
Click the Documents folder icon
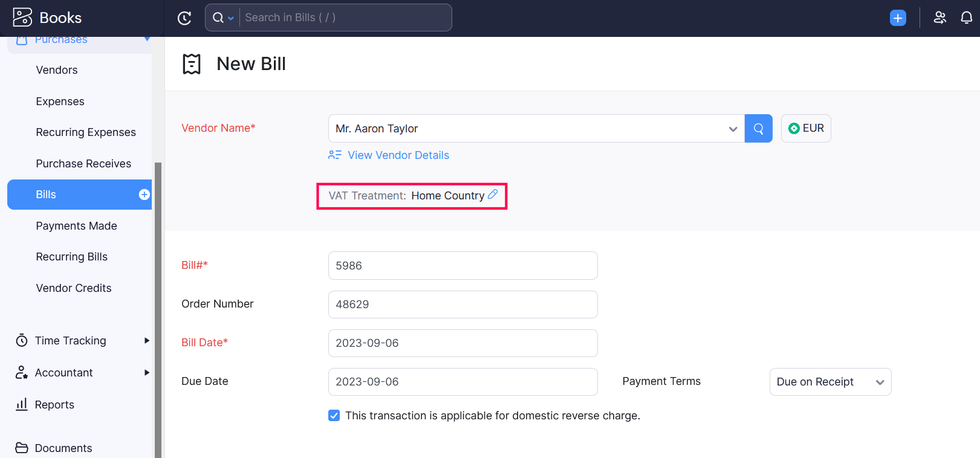21,448
